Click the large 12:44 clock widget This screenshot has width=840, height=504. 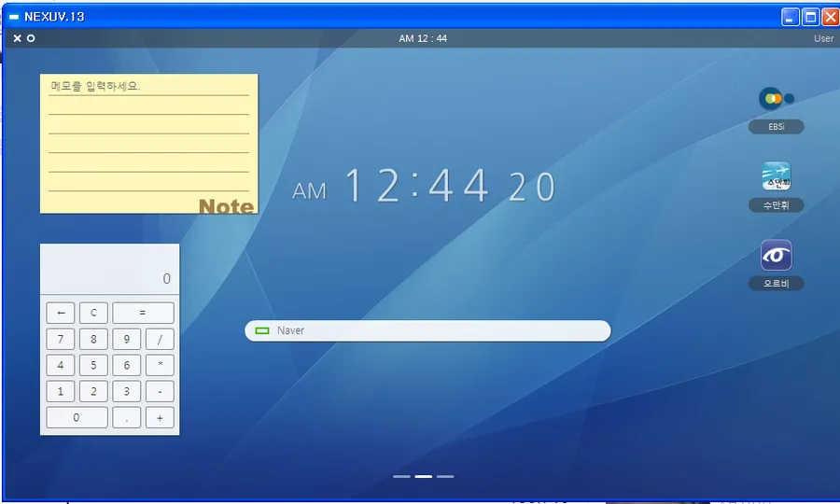(424, 186)
